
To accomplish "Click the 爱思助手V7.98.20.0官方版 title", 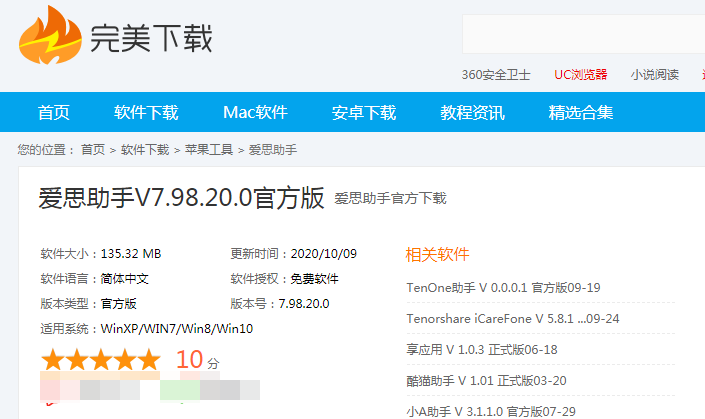I will (x=181, y=198).
